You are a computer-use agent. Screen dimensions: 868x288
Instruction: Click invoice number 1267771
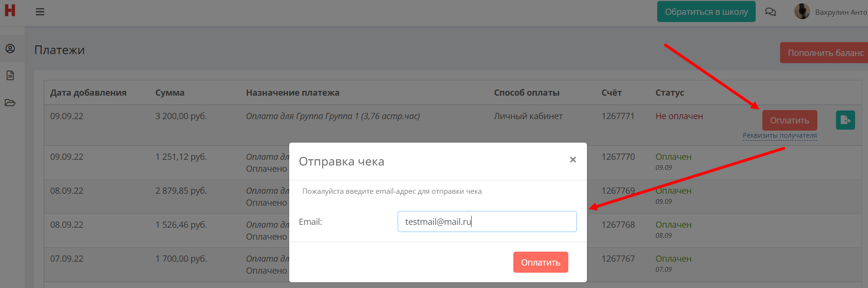(618, 116)
